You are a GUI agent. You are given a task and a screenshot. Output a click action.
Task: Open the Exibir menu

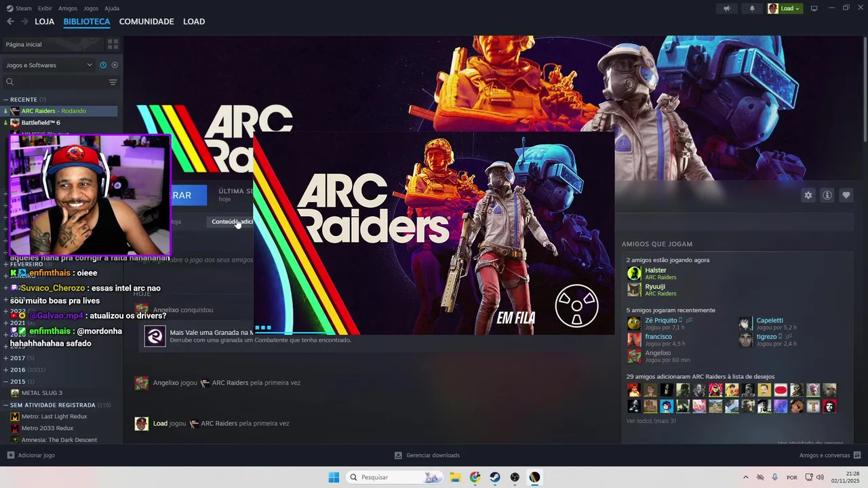45,8
